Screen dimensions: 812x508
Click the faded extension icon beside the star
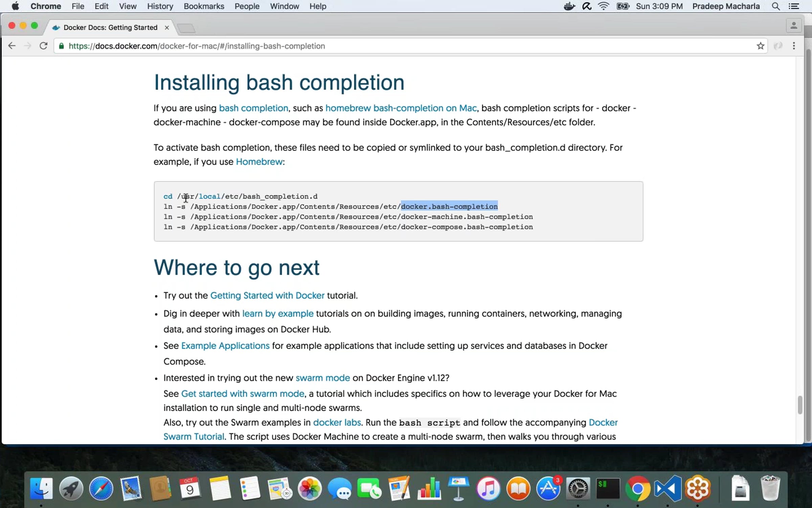point(778,46)
